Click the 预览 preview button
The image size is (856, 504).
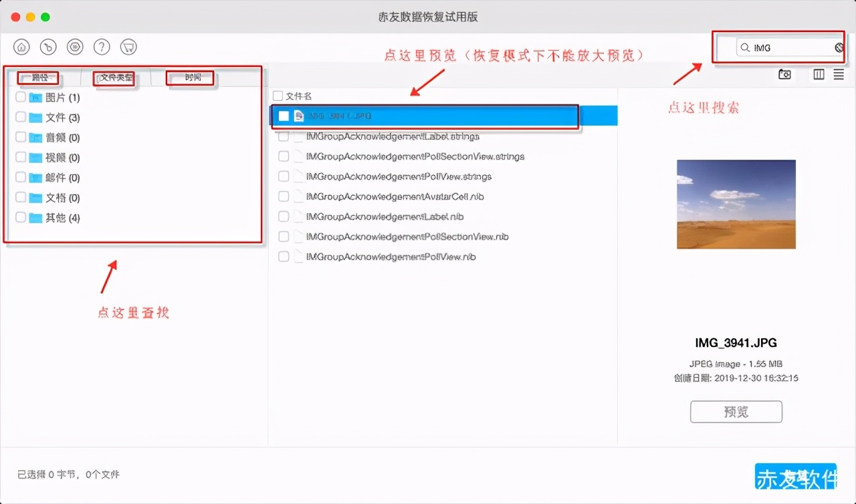tap(736, 411)
